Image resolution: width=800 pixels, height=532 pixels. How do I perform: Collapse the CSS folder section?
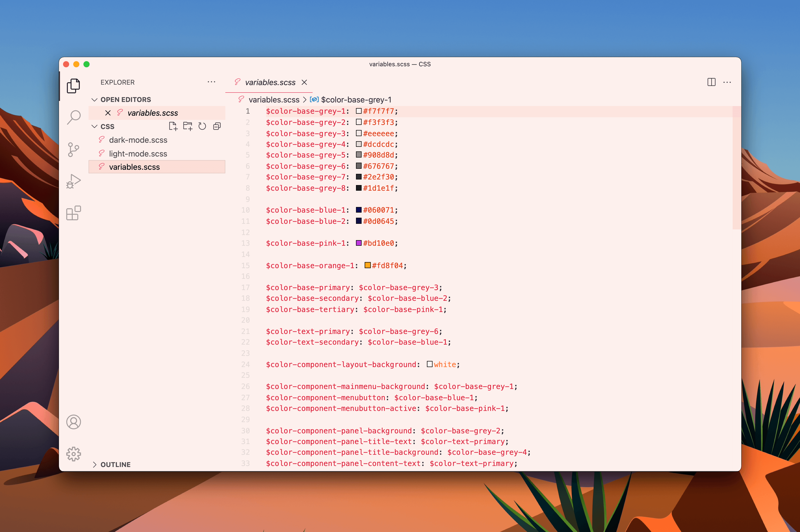click(x=95, y=126)
